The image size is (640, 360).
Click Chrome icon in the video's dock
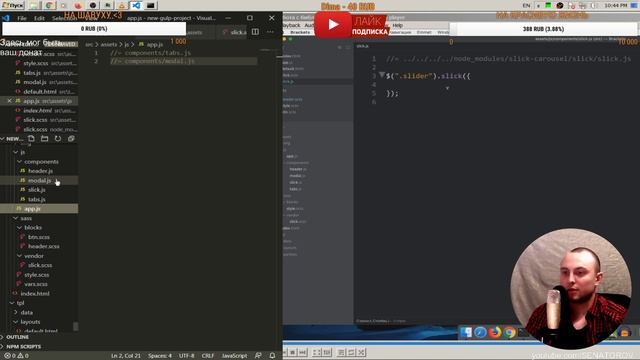coord(509,332)
